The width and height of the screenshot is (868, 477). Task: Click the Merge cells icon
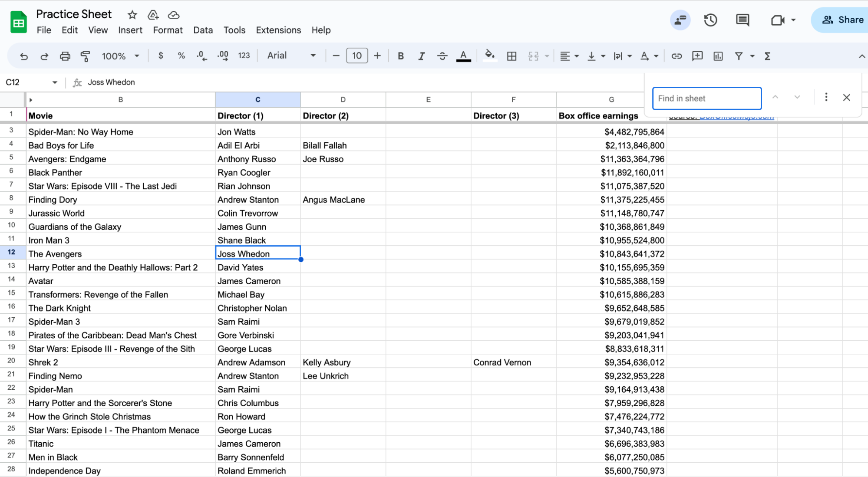pos(533,56)
